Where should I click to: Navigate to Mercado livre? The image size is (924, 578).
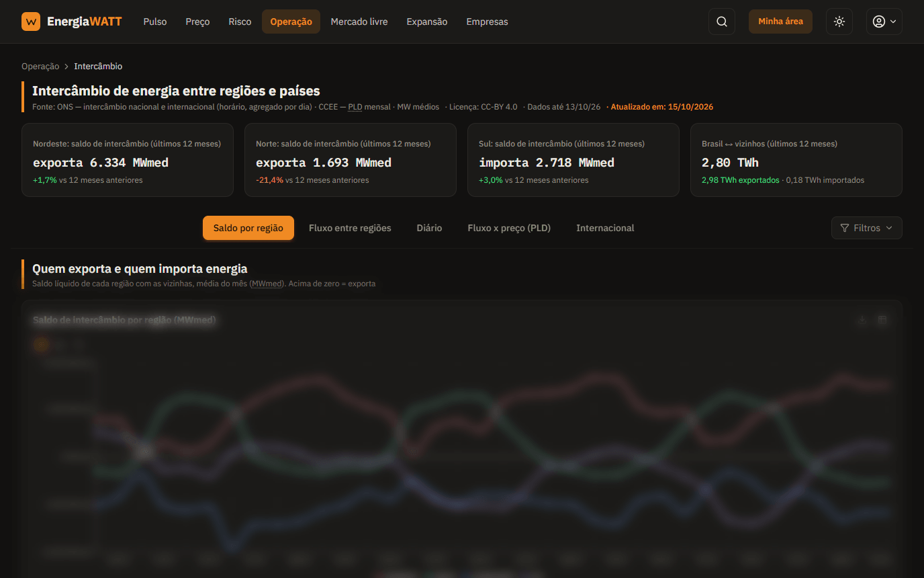point(359,22)
